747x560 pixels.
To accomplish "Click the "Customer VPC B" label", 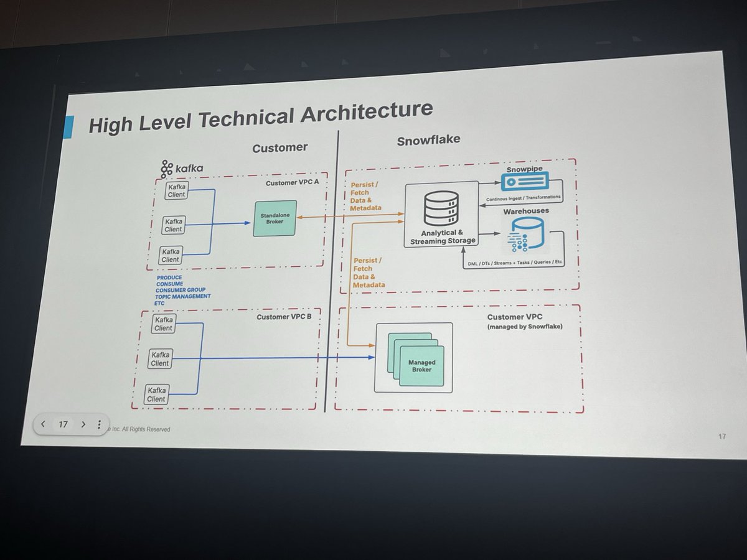I will [x=283, y=317].
